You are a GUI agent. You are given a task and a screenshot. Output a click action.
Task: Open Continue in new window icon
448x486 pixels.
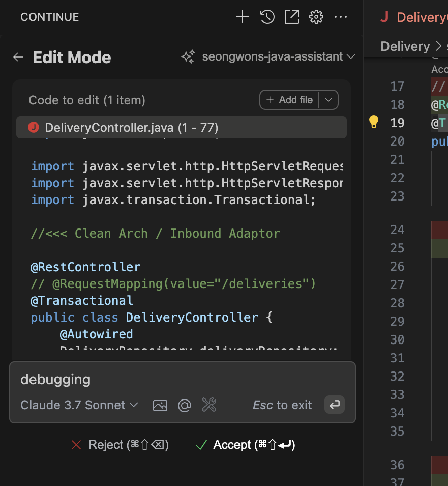292,17
